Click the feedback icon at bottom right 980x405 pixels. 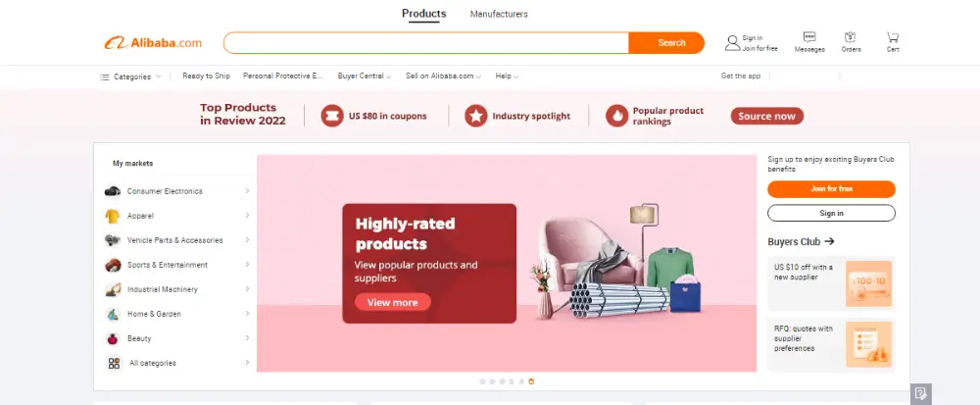coord(920,394)
